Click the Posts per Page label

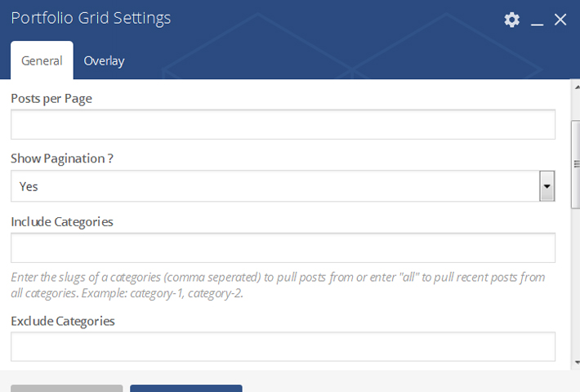click(51, 99)
